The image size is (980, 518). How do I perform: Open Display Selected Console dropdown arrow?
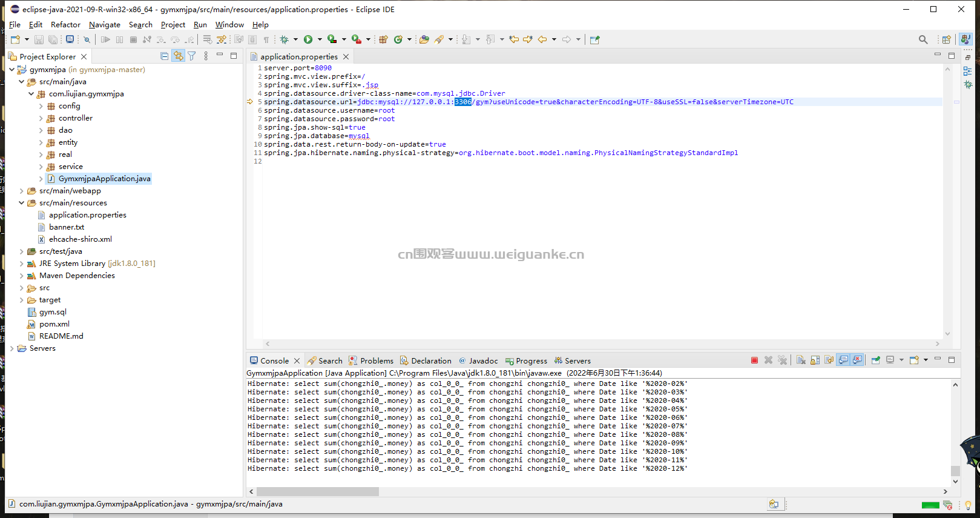pyautogui.click(x=901, y=360)
